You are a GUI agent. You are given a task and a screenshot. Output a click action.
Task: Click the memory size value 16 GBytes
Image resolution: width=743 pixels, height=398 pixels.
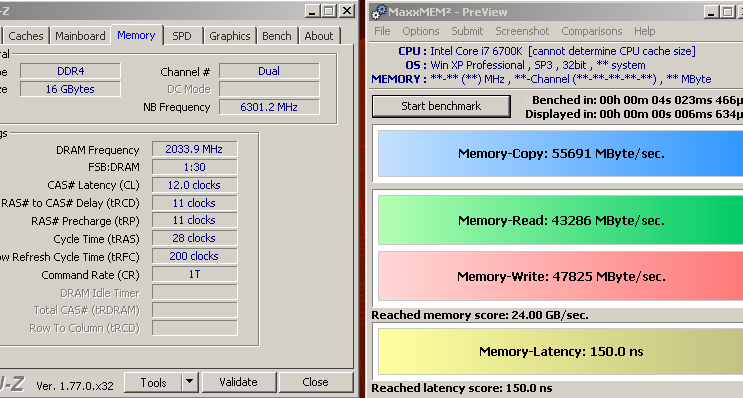[x=70, y=89]
